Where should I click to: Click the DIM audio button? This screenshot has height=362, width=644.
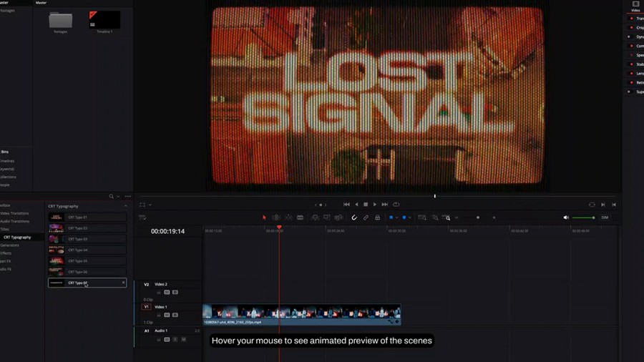click(x=605, y=217)
